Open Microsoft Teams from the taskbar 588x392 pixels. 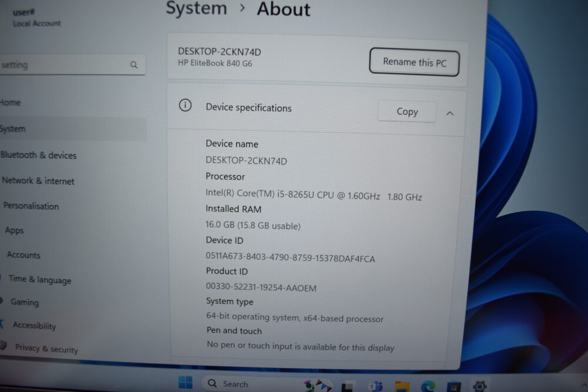coord(376,386)
